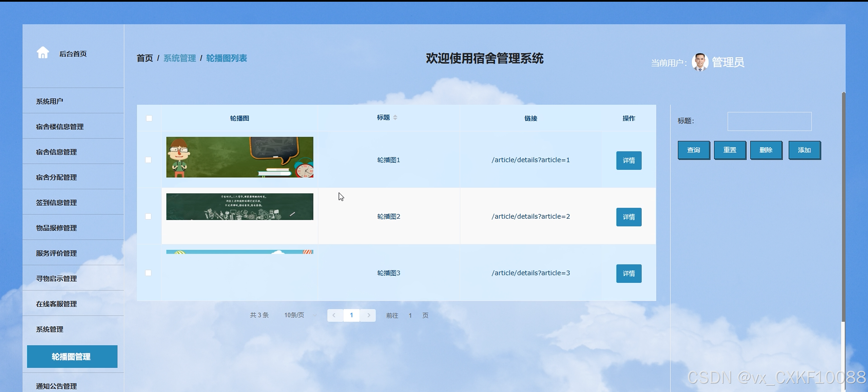Image resolution: width=868 pixels, height=392 pixels.
Task: Click the 系统管理 breadcrumb link
Action: (x=179, y=58)
